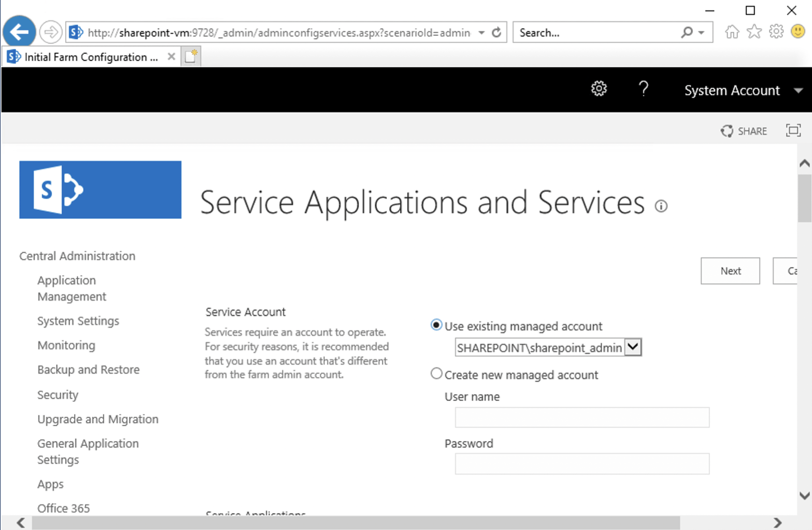812x530 pixels.
Task: Toggle focus on content fullscreen icon
Action: [x=793, y=130]
